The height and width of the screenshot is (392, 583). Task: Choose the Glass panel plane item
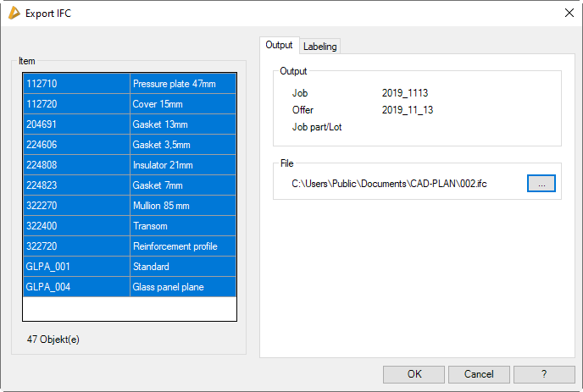point(129,287)
